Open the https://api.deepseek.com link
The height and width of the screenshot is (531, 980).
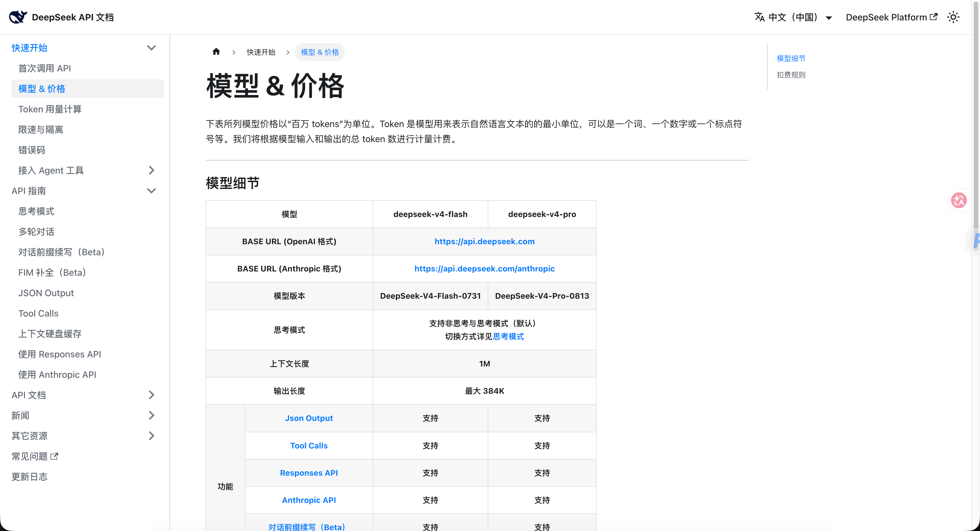pyautogui.click(x=484, y=241)
